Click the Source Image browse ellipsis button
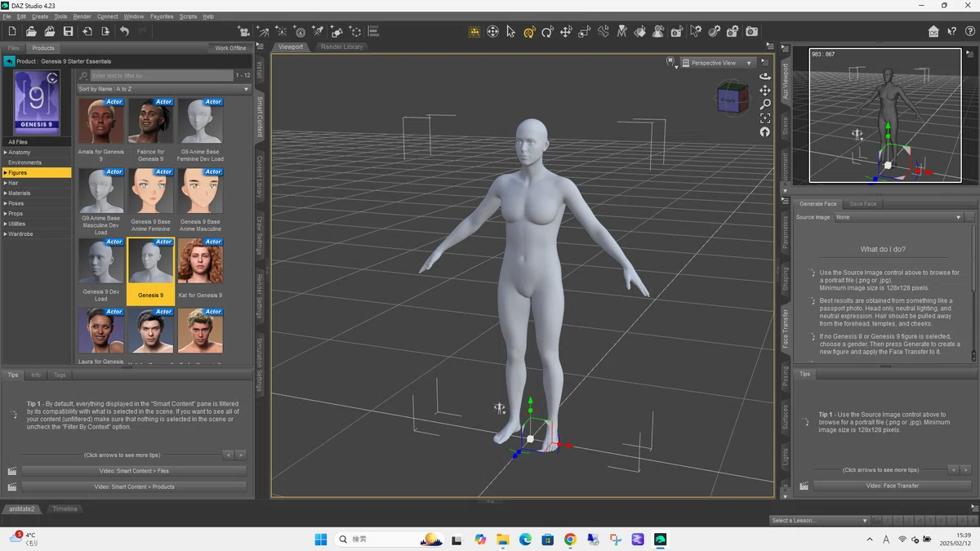The width and height of the screenshot is (980, 551). pos(970,217)
